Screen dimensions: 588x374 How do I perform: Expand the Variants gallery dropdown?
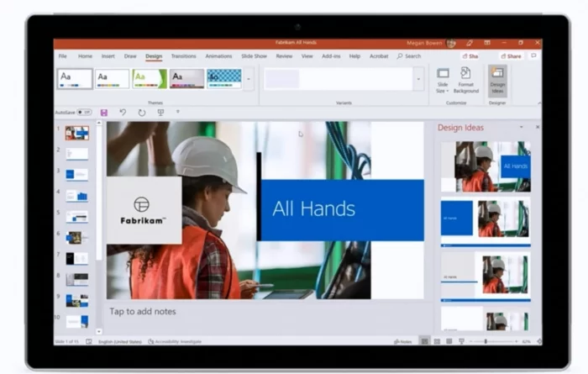[418, 79]
